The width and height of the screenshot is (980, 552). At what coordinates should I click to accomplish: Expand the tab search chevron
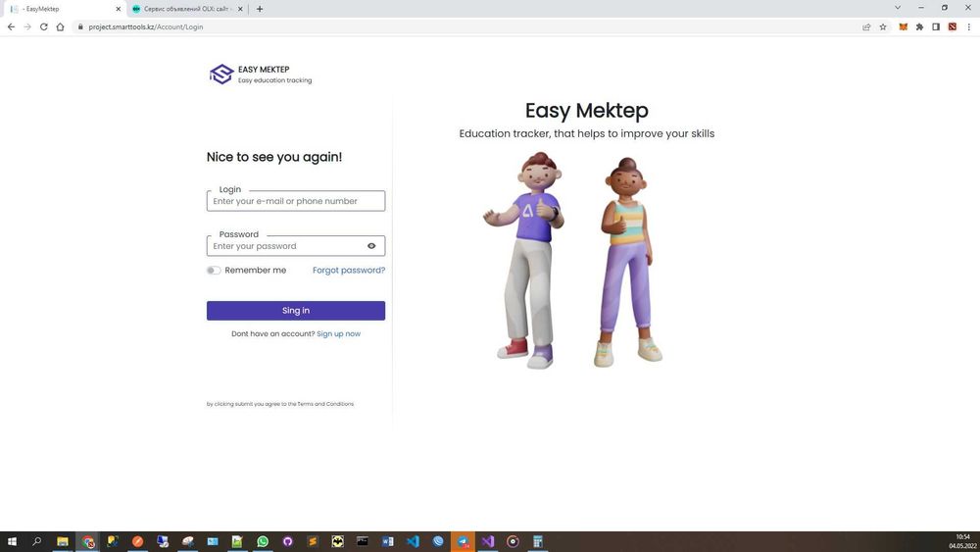pos(898,8)
